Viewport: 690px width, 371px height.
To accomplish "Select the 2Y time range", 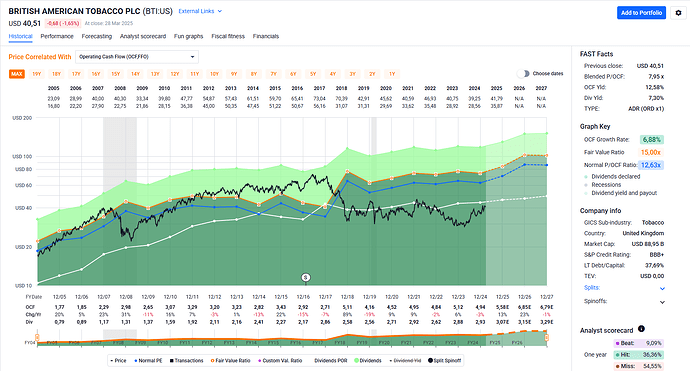I will [372, 74].
